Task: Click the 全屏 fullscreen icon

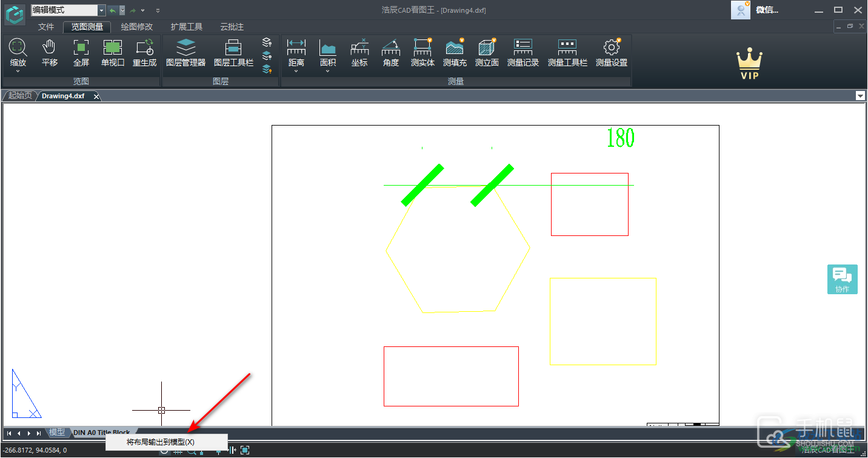Action: [x=81, y=52]
